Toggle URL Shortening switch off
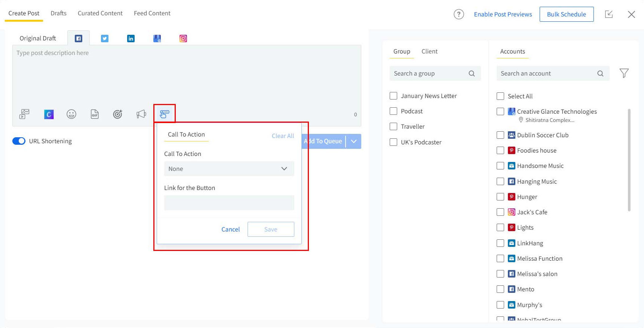This screenshot has width=644, height=328. [x=19, y=141]
